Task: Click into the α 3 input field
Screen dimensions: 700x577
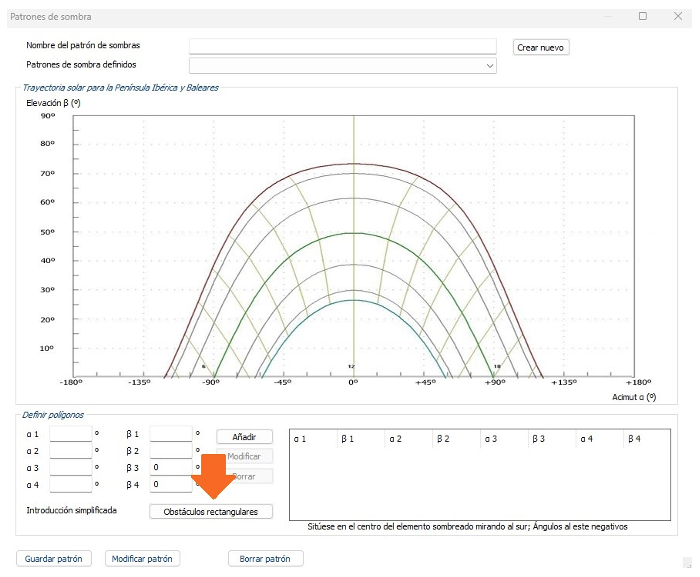Action: pyautogui.click(x=70, y=468)
